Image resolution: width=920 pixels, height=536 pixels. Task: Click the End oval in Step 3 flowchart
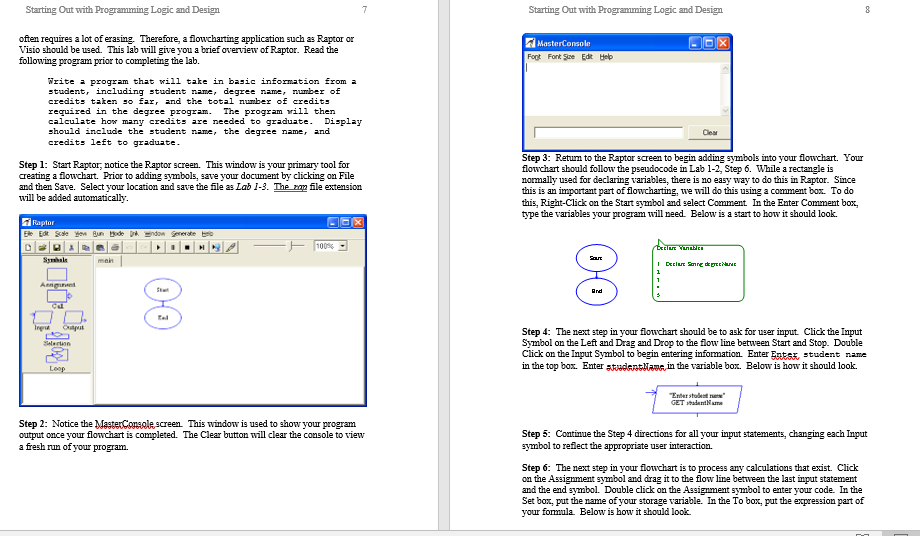point(596,291)
